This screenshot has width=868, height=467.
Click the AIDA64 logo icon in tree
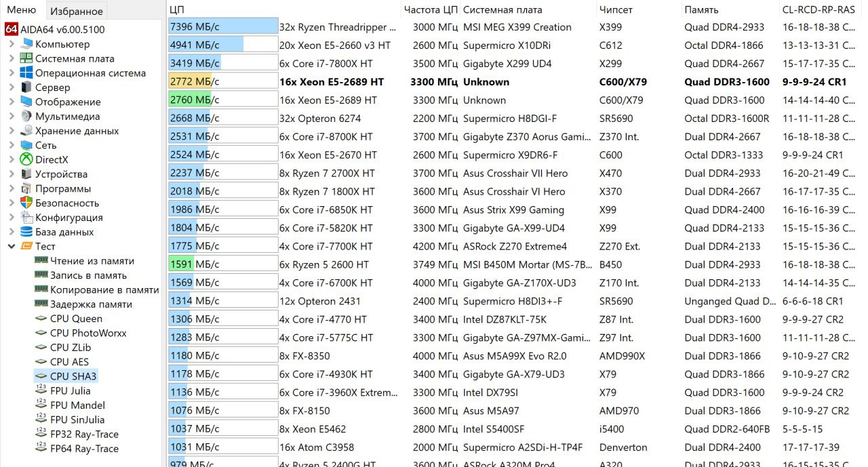click(x=11, y=29)
